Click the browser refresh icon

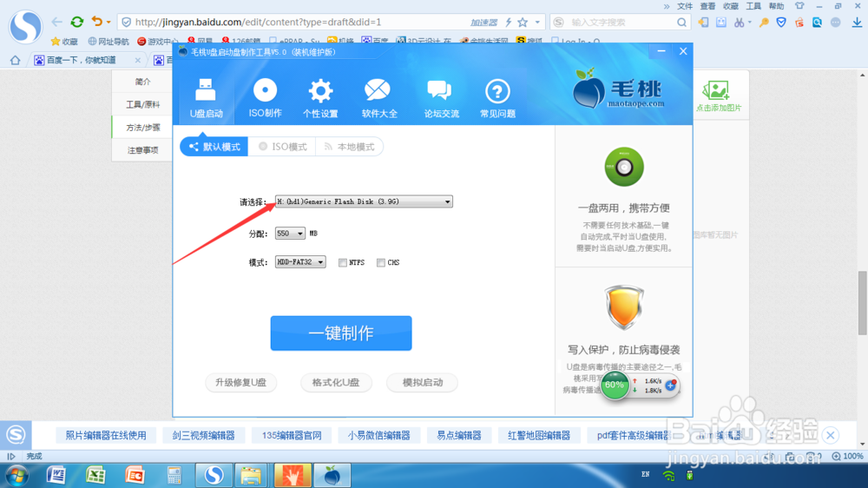[x=77, y=23]
